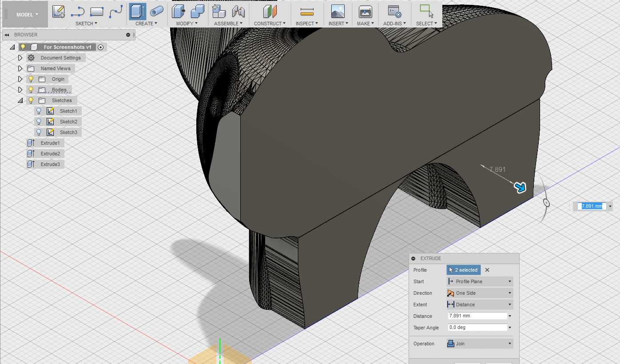
Task: Open the ASSEMBLE menu
Action: pos(228,24)
